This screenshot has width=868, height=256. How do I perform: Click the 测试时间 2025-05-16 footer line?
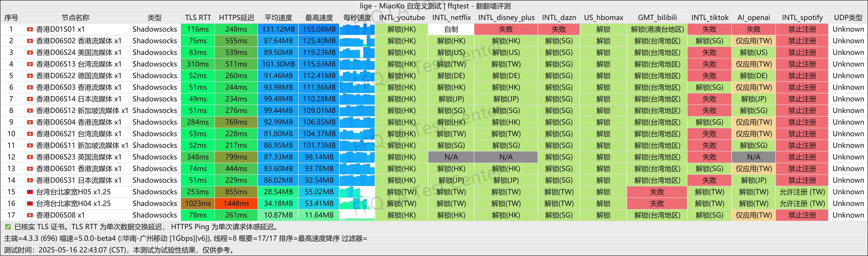tap(119, 250)
